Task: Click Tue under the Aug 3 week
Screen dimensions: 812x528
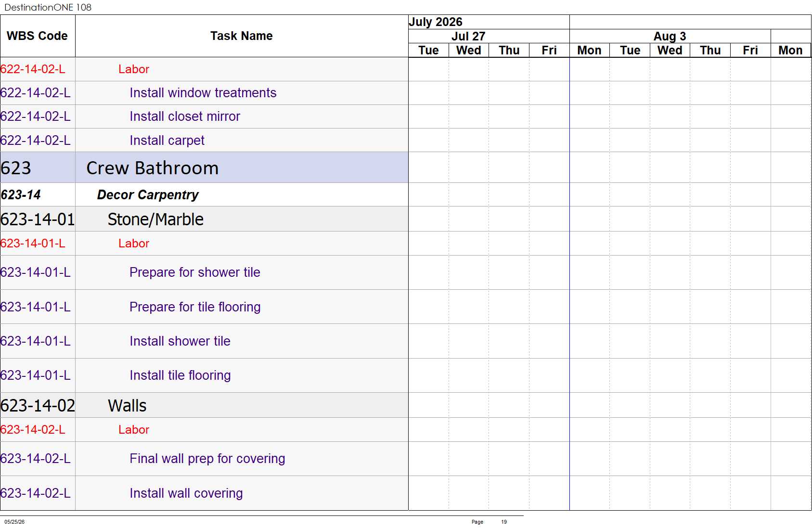Action: 630,51
